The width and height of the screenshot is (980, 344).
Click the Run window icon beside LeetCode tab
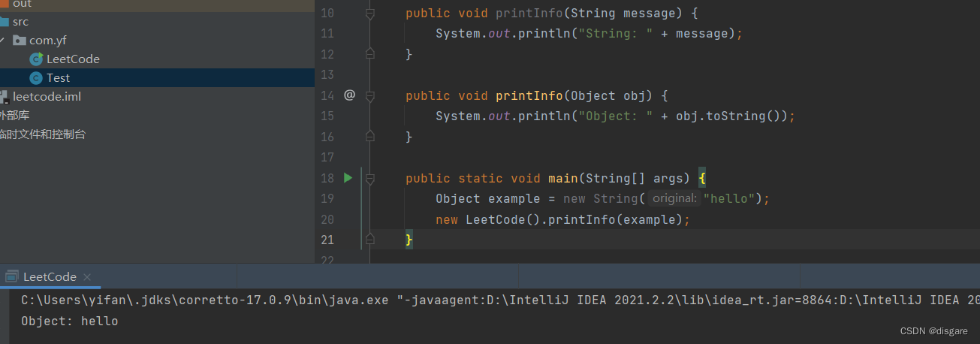pos(11,277)
